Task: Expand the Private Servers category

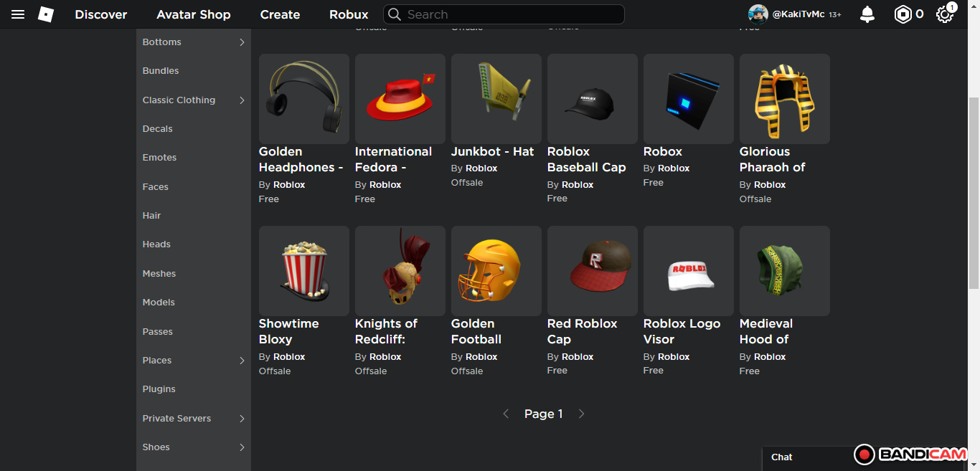Action: coord(242,419)
